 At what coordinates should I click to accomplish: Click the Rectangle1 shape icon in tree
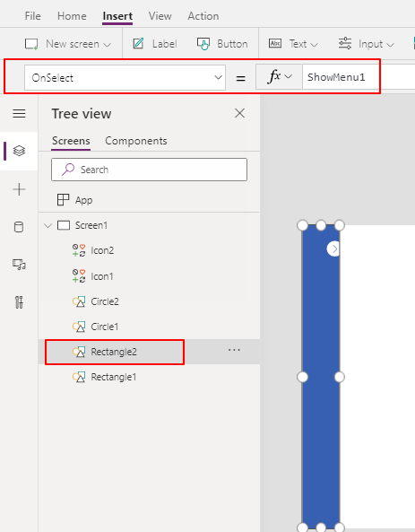[79, 377]
